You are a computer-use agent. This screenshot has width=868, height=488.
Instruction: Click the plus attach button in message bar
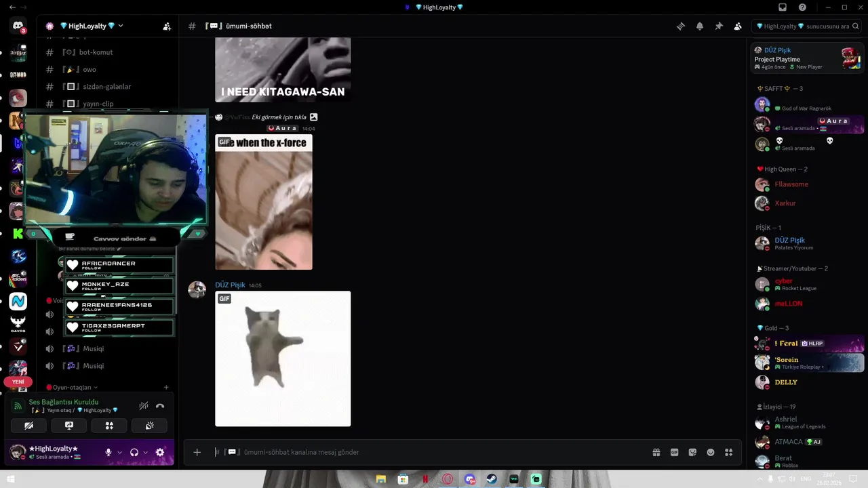coord(197,452)
